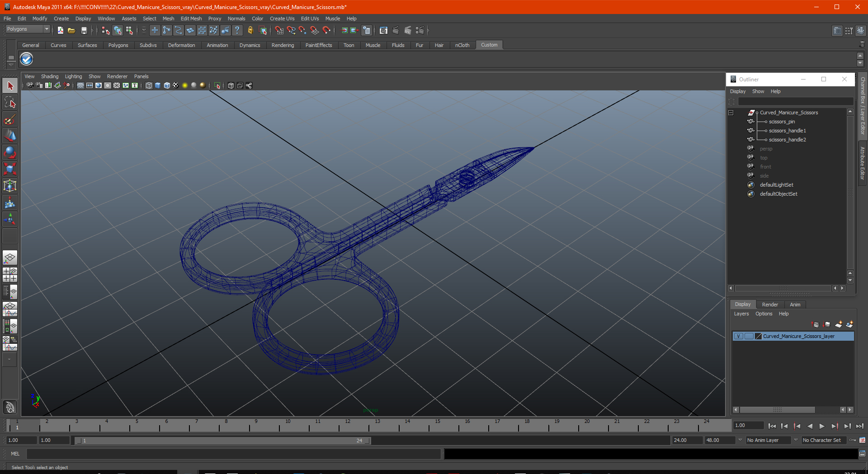
Task: Enable Snap to curves magnet icon
Action: tap(291, 30)
